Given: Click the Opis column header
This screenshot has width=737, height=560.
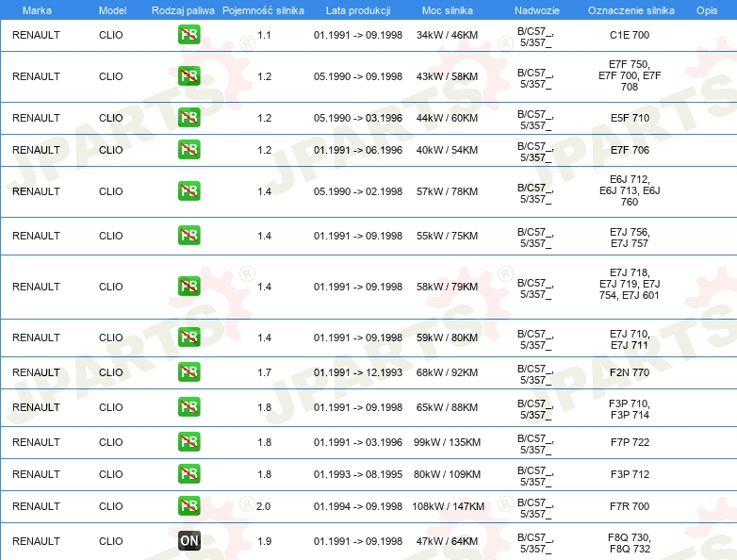Looking at the screenshot, I should click(x=707, y=10).
